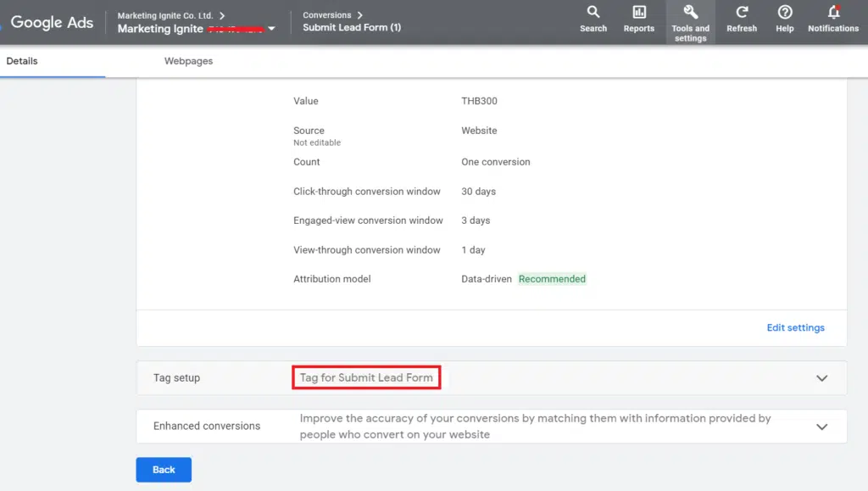This screenshot has width=868, height=491.
Task: Expand the Tag setup section chevron
Action: click(821, 378)
